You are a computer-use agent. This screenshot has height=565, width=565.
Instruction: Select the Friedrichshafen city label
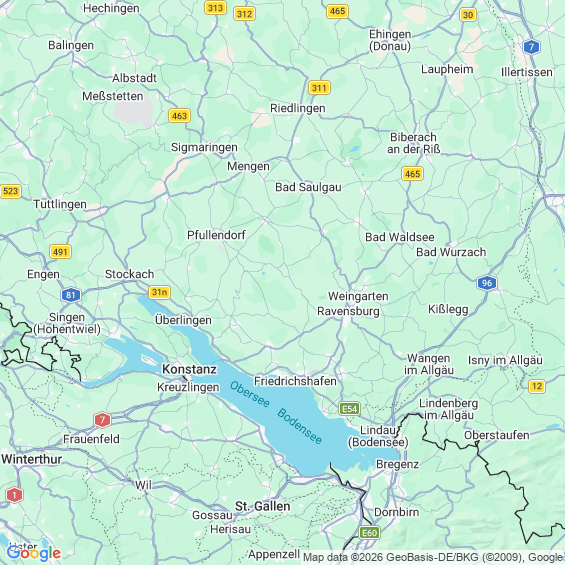tap(295, 381)
